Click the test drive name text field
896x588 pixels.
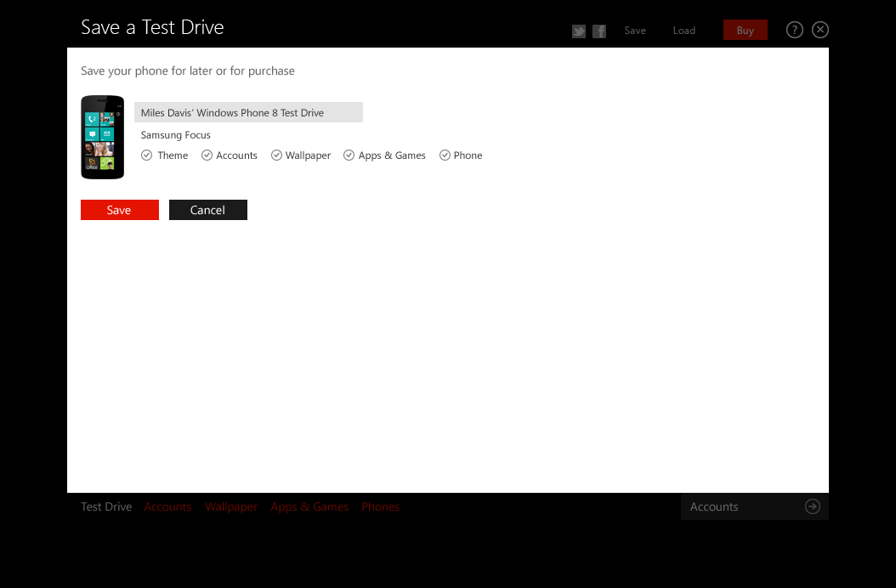(248, 112)
